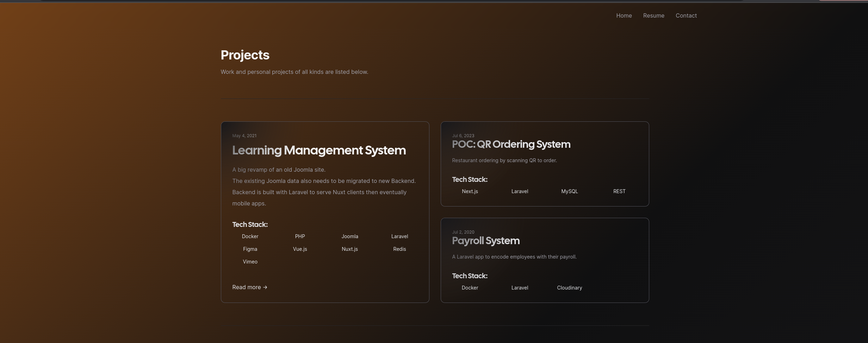Click the 'Restaurant ordering by scanning QR' description
The height and width of the screenshot is (343, 868).
tap(504, 160)
